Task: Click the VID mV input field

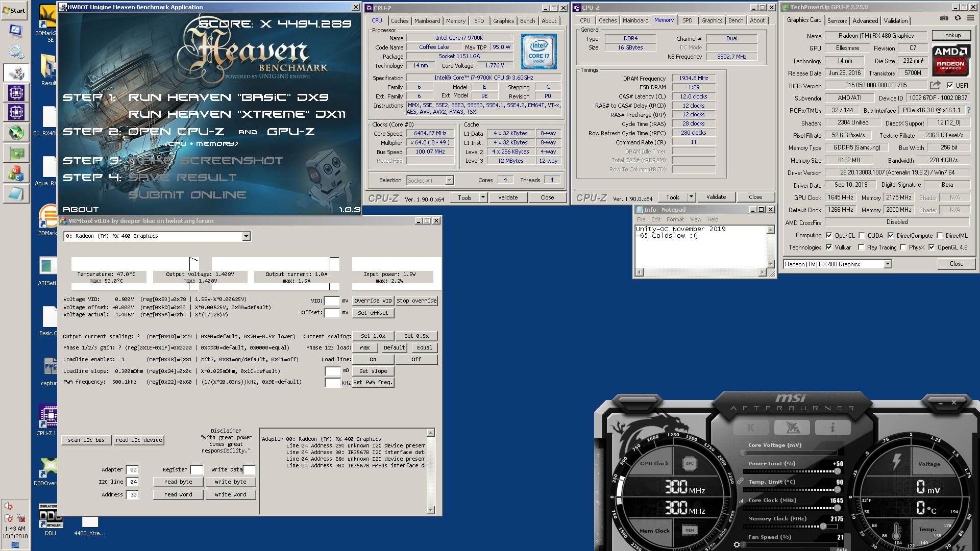Action: click(332, 301)
